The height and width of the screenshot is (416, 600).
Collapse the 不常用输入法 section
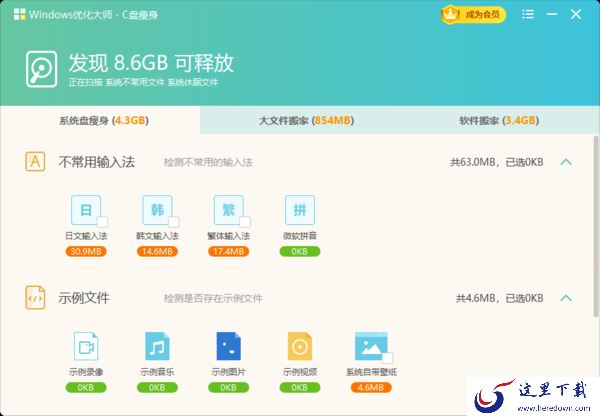pos(566,162)
